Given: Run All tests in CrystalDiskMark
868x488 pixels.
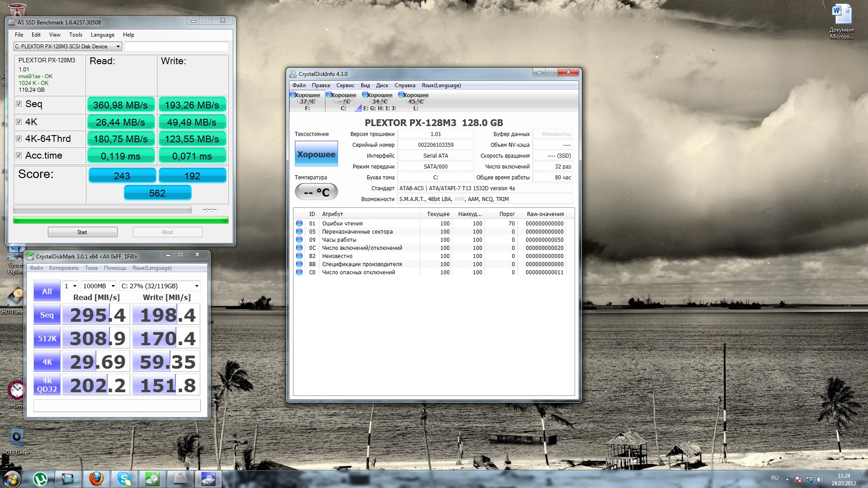Looking at the screenshot, I should coord(47,291).
